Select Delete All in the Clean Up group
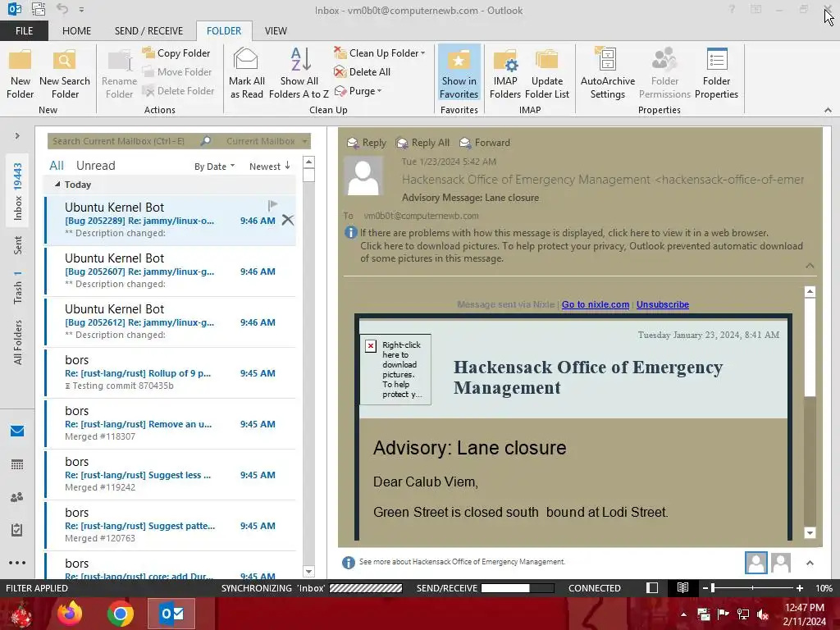 point(363,72)
